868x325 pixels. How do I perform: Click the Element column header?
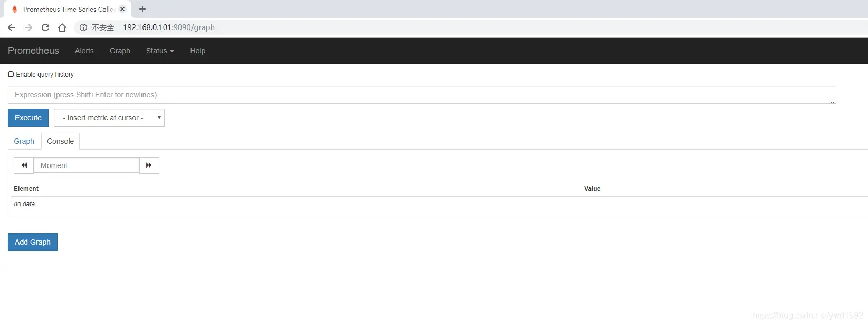click(26, 189)
